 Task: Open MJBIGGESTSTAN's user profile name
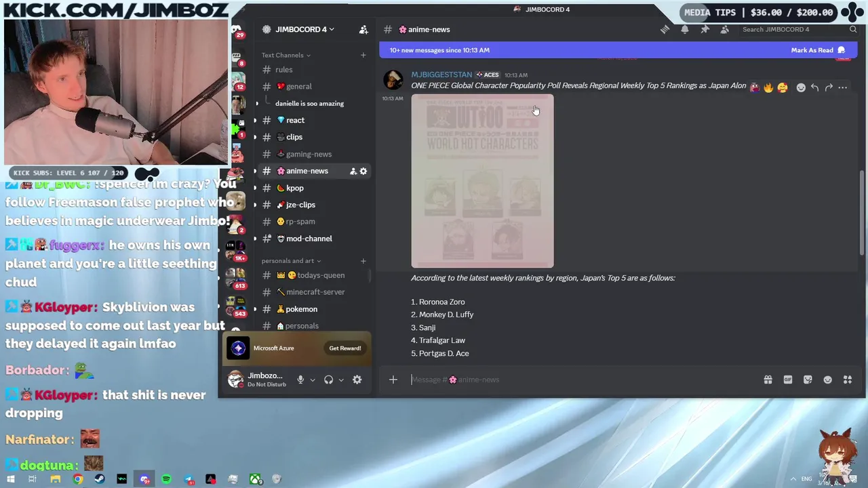pyautogui.click(x=441, y=75)
